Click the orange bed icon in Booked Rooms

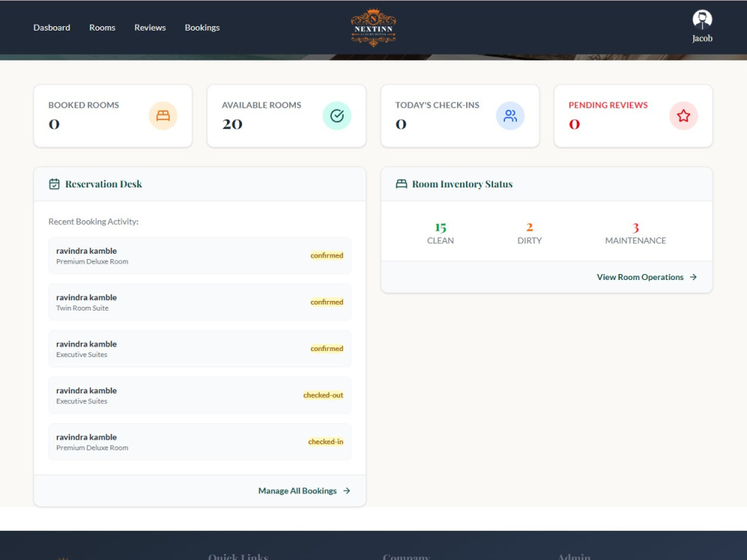[163, 116]
